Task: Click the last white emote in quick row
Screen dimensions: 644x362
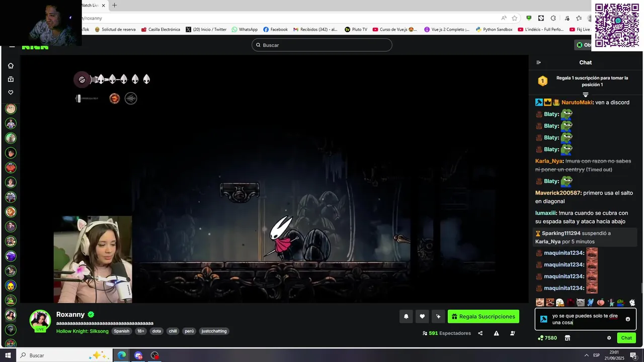Action: pyautogui.click(x=632, y=302)
